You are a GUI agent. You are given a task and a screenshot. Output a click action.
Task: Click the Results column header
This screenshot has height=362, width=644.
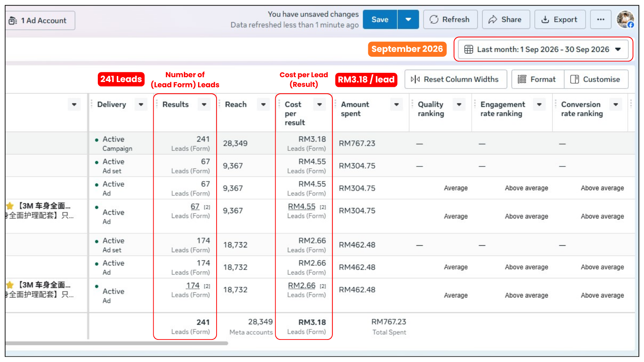(175, 105)
